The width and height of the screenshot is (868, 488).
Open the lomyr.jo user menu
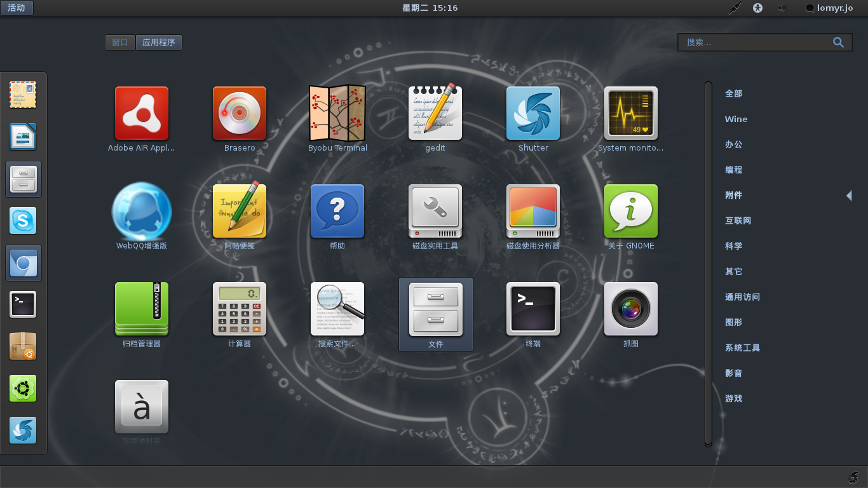(829, 8)
